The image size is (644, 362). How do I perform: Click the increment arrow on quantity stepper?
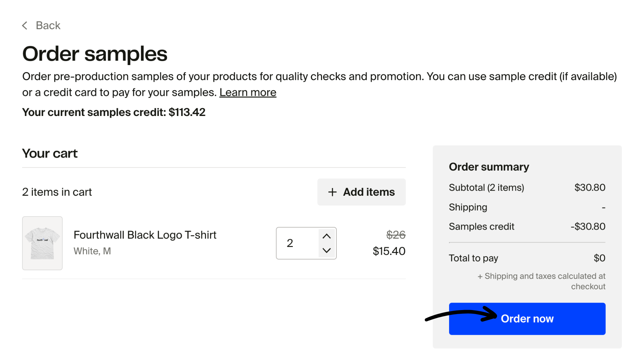[326, 236]
